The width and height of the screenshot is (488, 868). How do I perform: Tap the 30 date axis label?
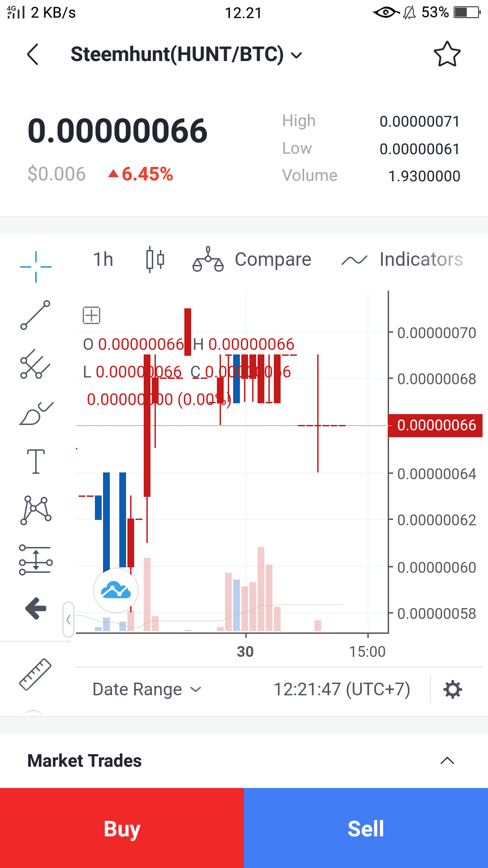point(245,651)
